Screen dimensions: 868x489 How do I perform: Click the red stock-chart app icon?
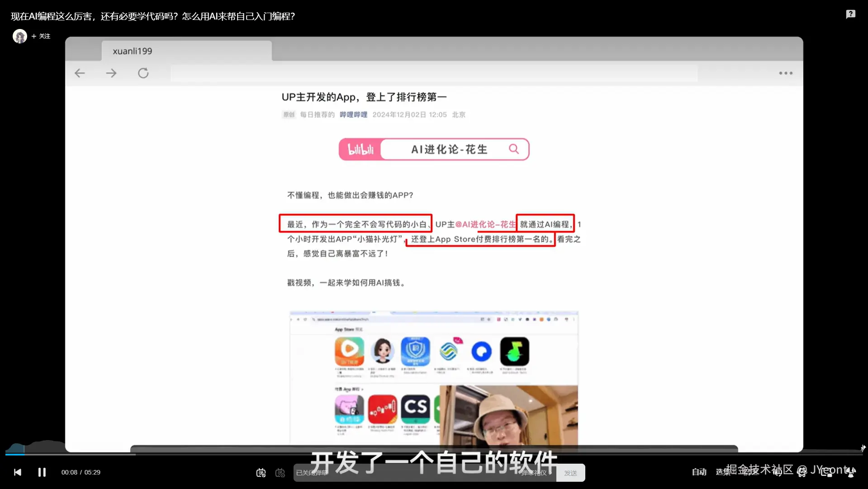click(383, 409)
